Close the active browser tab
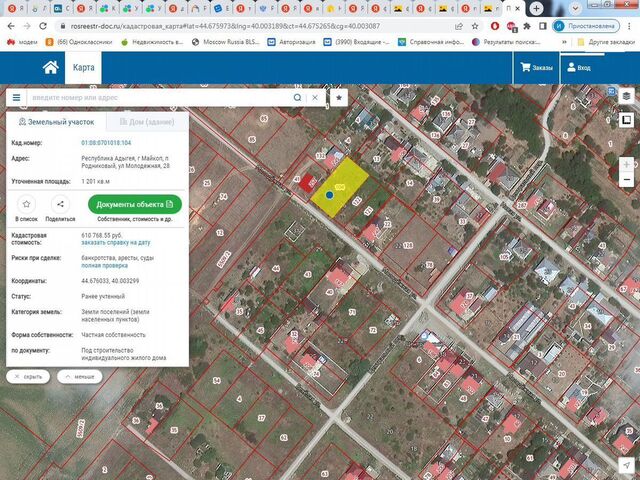The height and width of the screenshot is (480, 640). tap(518, 8)
